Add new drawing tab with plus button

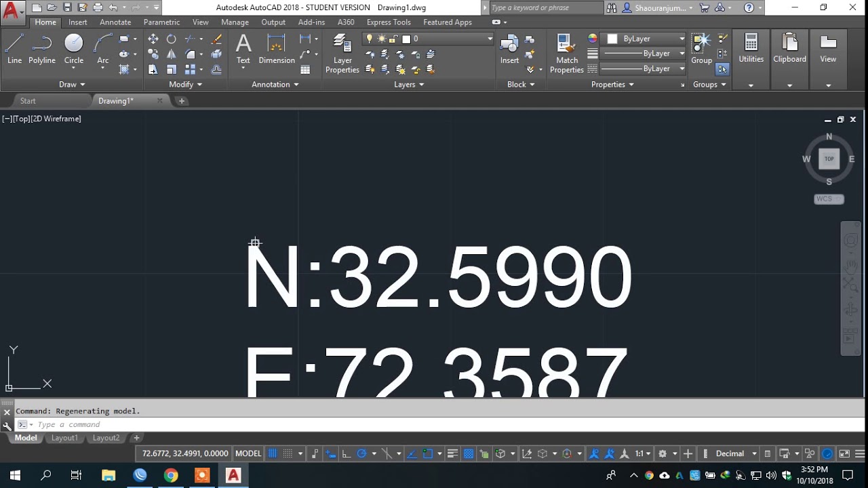(x=182, y=101)
